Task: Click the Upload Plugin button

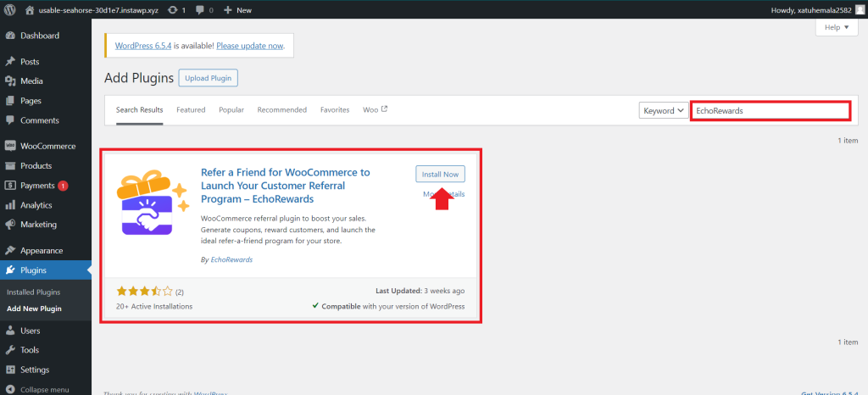Action: pos(209,78)
